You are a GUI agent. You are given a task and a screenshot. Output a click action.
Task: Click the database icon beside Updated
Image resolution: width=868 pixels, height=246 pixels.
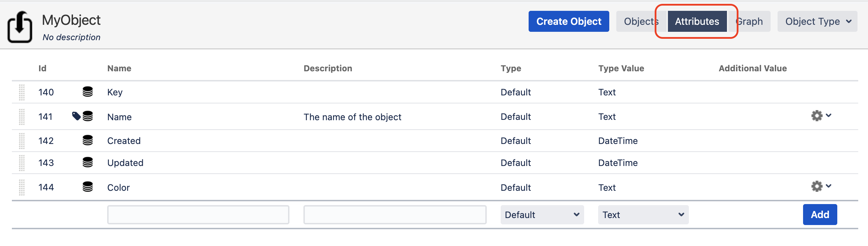[x=88, y=162]
